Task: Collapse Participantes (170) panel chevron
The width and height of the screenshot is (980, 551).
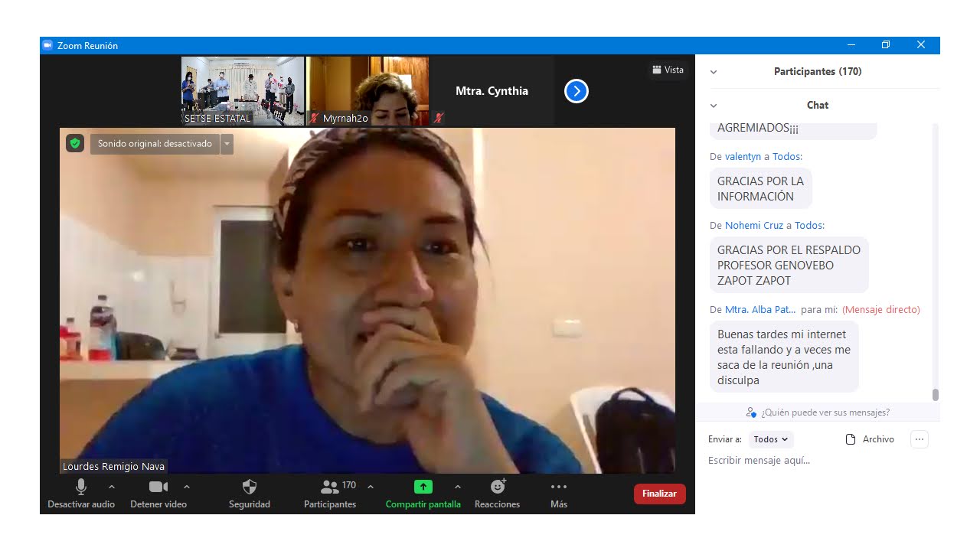Action: point(714,72)
